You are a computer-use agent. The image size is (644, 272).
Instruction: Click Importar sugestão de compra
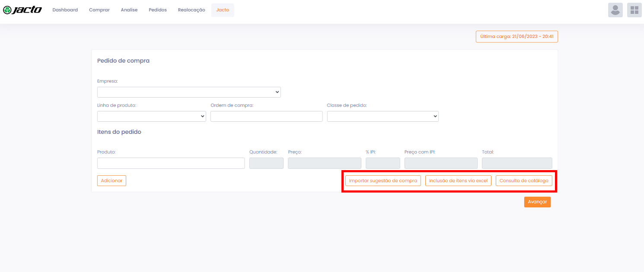(383, 180)
